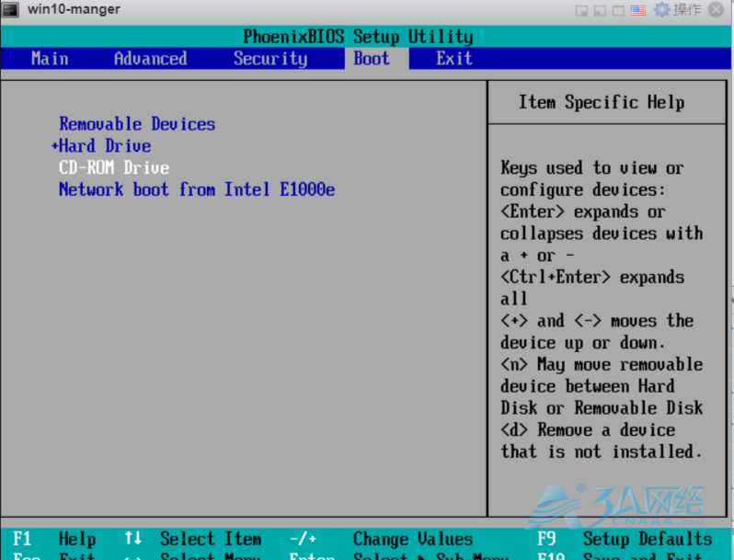Click the window-size icon with bottom-left corner square

600,11
